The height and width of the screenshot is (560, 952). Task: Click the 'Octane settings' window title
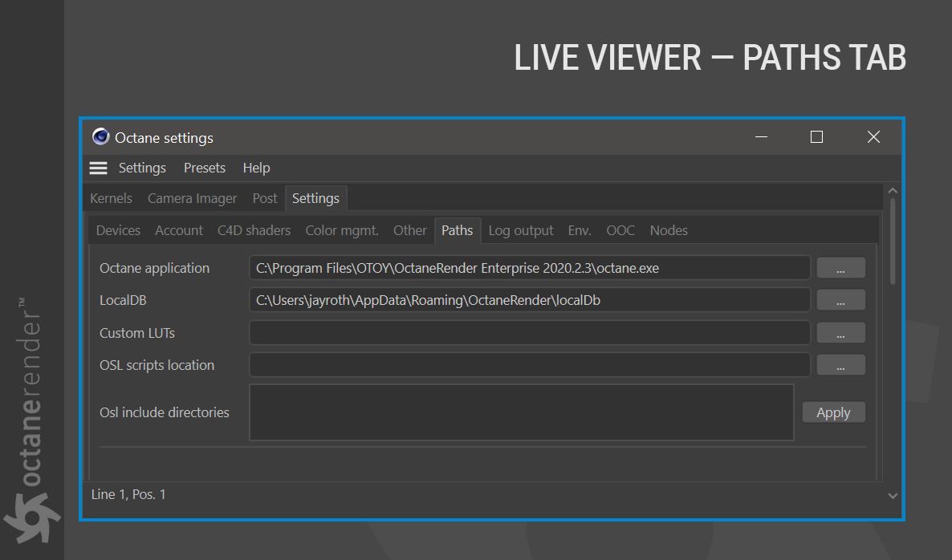point(164,138)
